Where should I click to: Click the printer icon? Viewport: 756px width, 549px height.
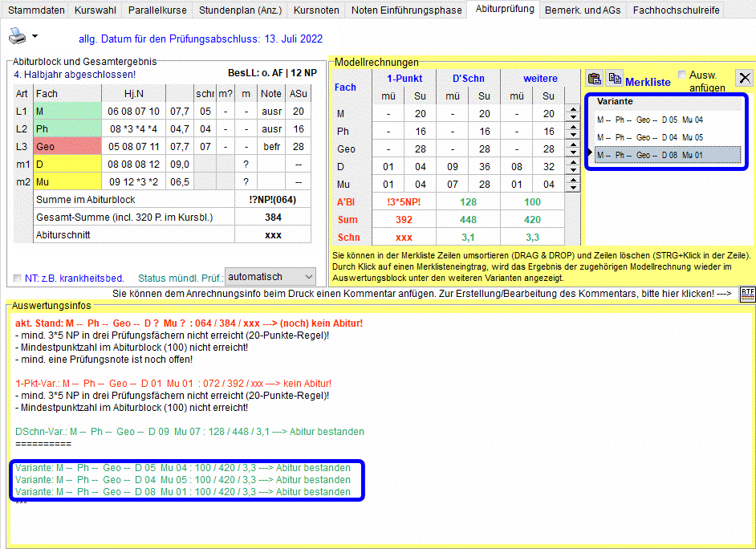tap(17, 36)
